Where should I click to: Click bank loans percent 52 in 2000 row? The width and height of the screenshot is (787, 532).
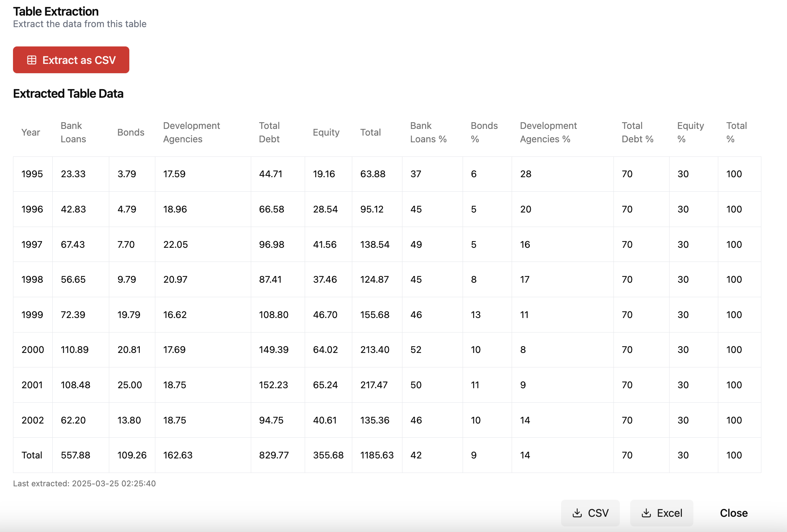(416, 350)
